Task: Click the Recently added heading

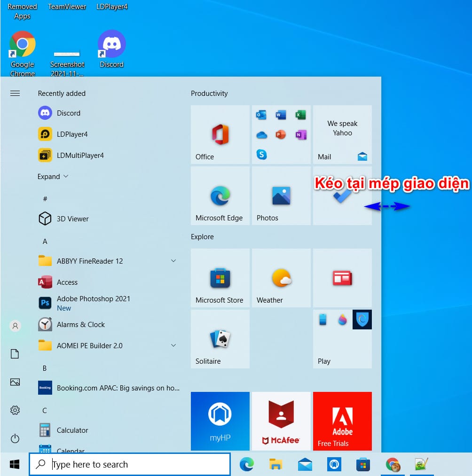Action: pyautogui.click(x=62, y=93)
